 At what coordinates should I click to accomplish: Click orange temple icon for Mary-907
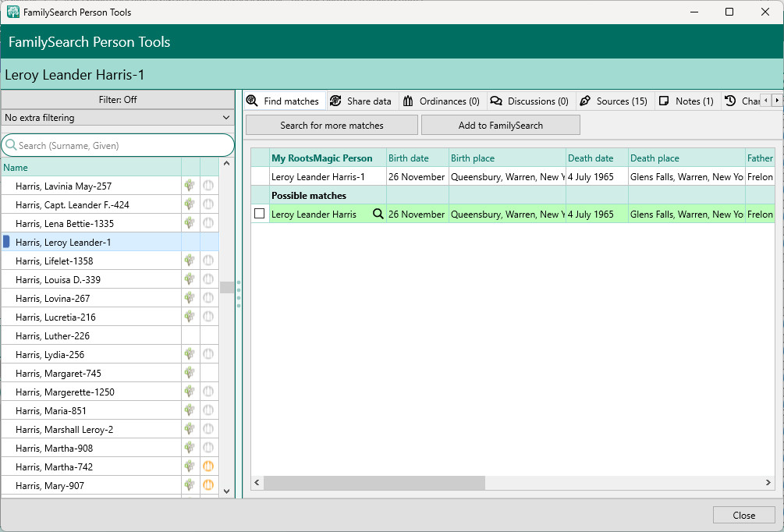(x=208, y=485)
